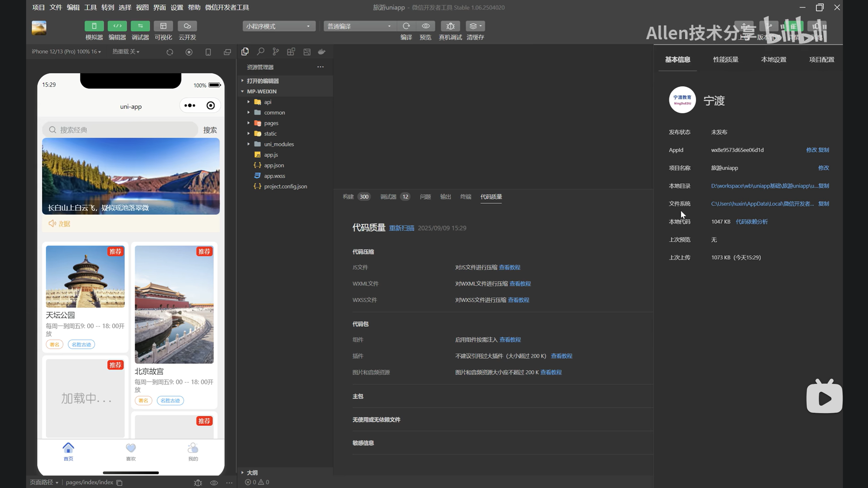Toggle the Editor (编辑器) panel button
The width and height of the screenshot is (868, 488).
[117, 26]
